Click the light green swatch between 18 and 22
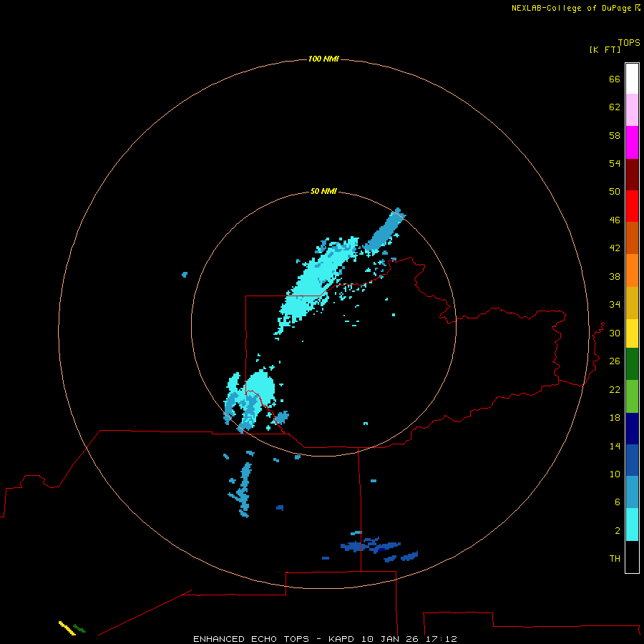644x644 pixels. (632, 396)
